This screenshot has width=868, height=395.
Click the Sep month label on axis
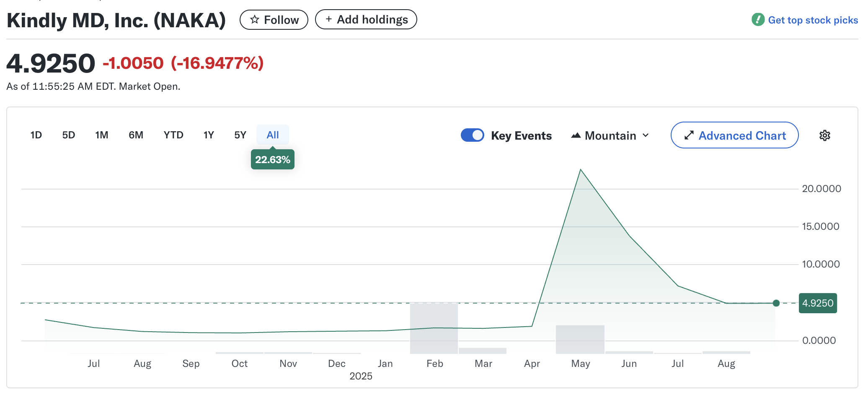pos(191,364)
